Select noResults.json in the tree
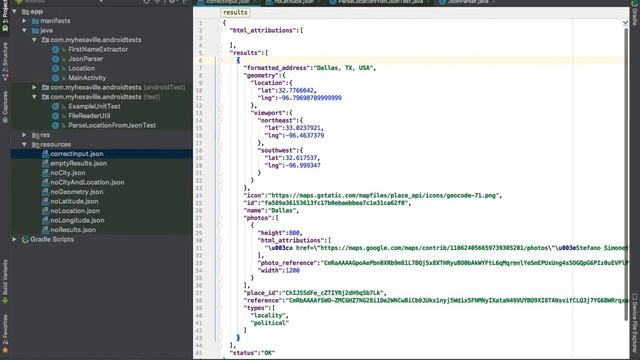Screen dimensions: 640x360 click(73, 230)
